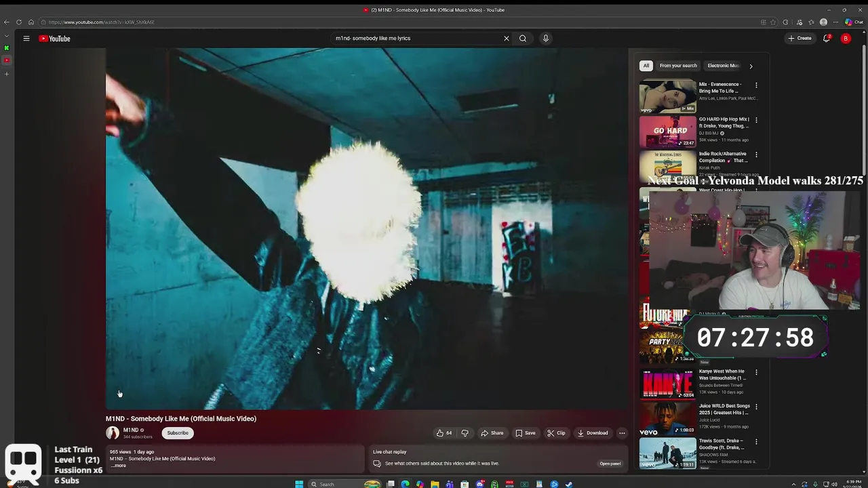Open the YouTube guide hamburger menu
This screenshot has height=488, width=868.
(x=26, y=39)
